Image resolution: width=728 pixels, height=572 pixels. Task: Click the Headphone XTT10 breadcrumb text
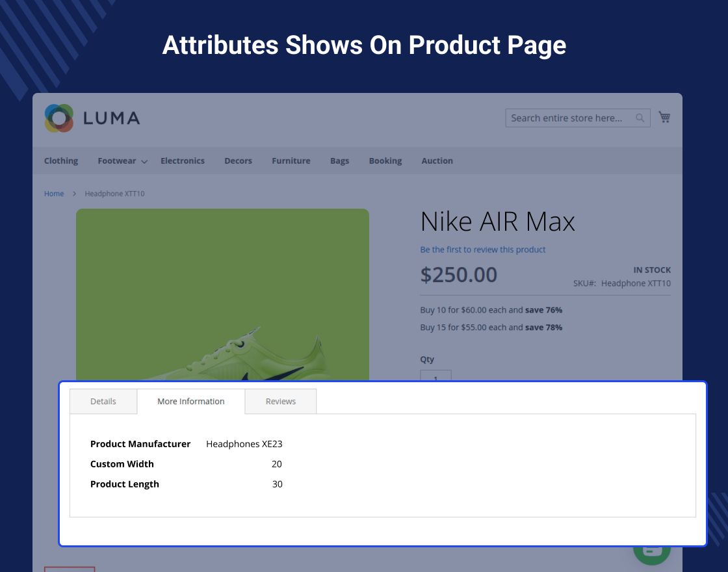(114, 194)
